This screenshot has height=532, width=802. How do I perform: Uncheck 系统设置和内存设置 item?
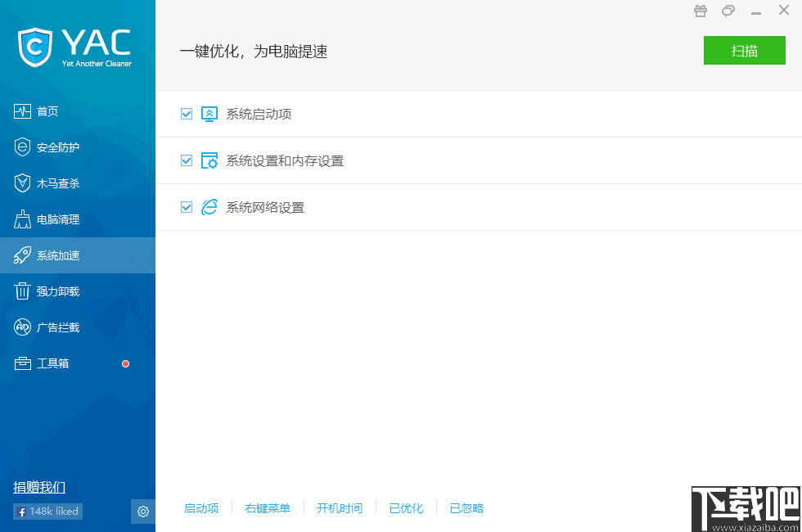tap(187, 160)
